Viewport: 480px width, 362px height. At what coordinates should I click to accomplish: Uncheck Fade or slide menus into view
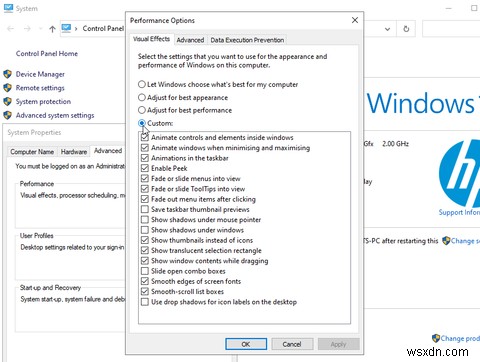(145, 178)
